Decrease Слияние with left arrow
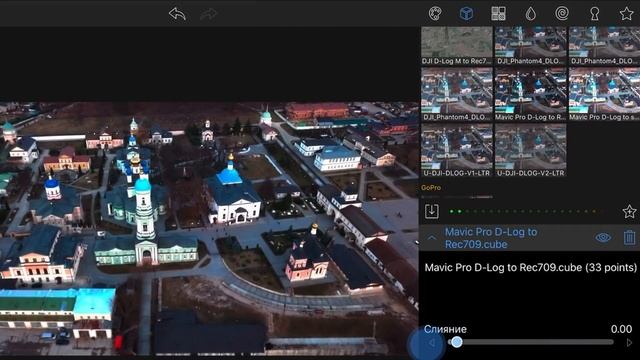The image size is (640, 360). coord(431,343)
